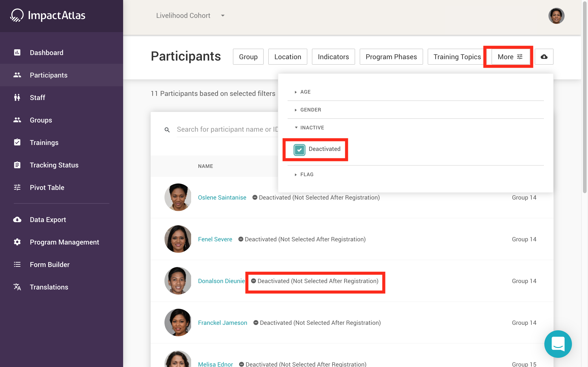
Task: Expand the GENDER filter section
Action: tap(310, 110)
